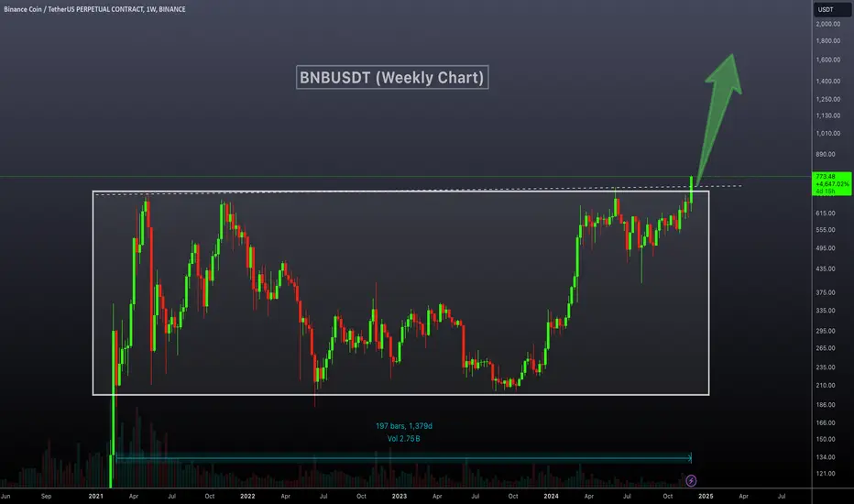
Task: Click the 555.00 price axis label
Action: (826, 230)
